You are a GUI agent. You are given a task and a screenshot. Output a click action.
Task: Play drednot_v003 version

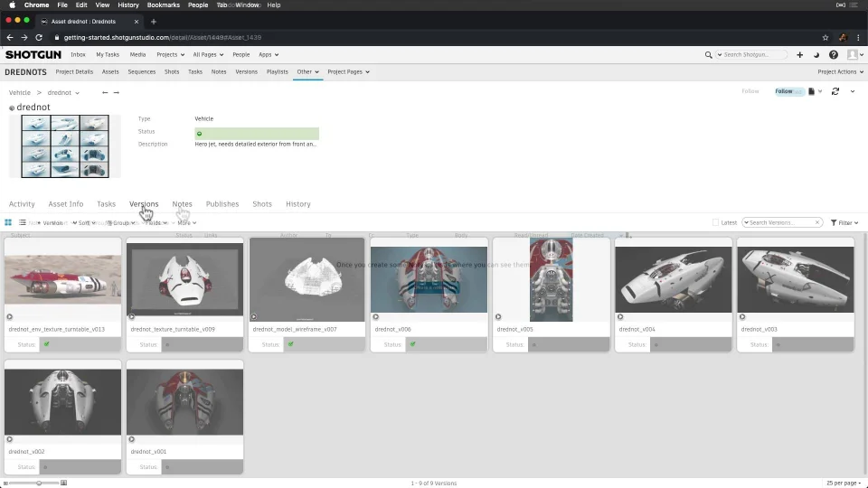(742, 316)
